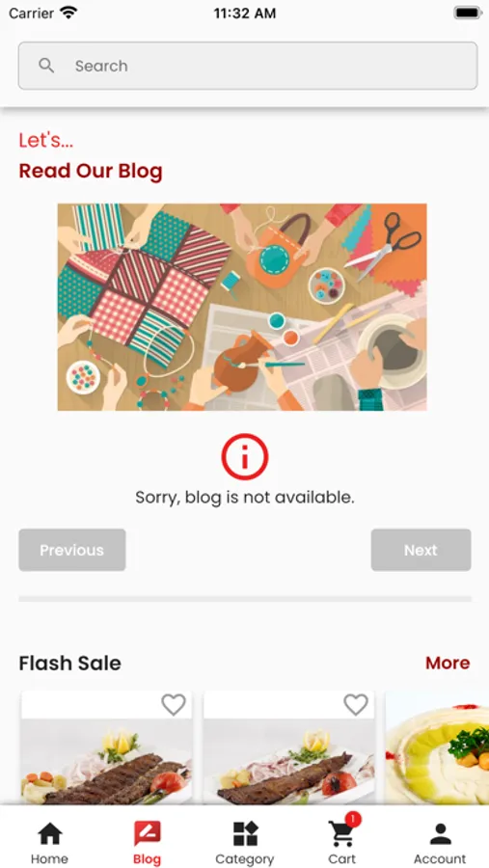Screen dimensions: 489x868
Task: Open the Cart tab
Action: [342, 843]
